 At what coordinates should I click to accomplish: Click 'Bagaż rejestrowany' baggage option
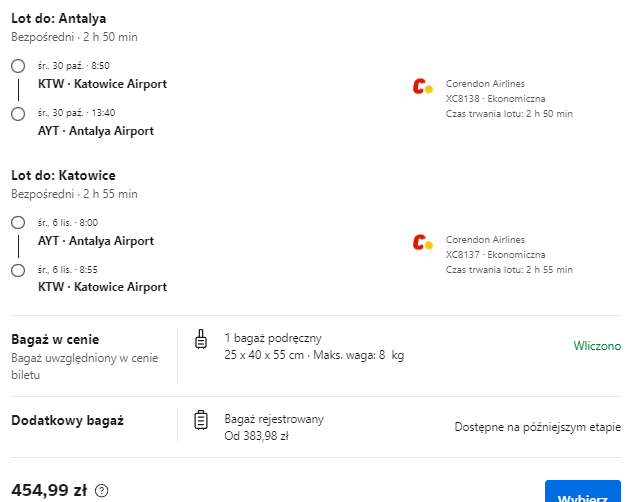pyautogui.click(x=274, y=419)
